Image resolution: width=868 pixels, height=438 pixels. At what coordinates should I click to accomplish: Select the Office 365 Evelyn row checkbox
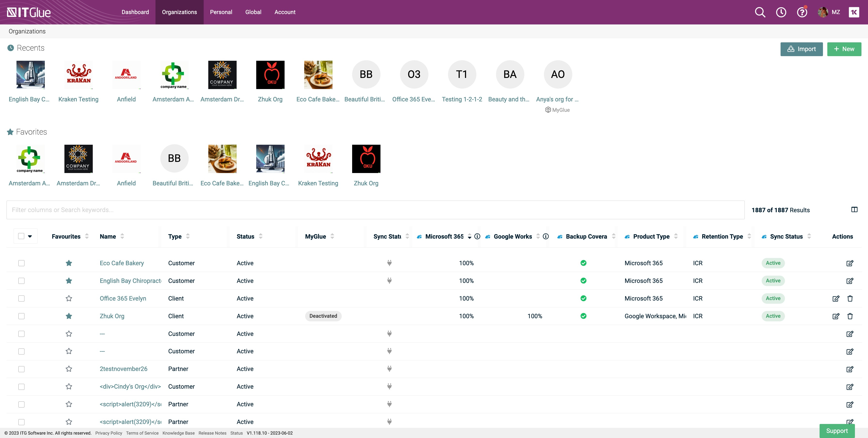[21, 298]
